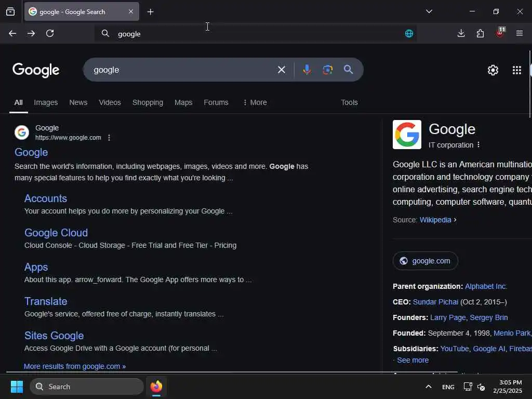Screen dimensions: 532x399
Task: Focus the browser address bar showing google
Action: click(255, 34)
